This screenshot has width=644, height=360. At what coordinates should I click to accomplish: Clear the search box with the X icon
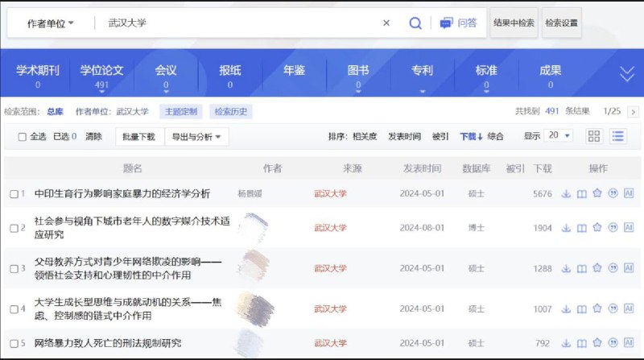(x=386, y=23)
